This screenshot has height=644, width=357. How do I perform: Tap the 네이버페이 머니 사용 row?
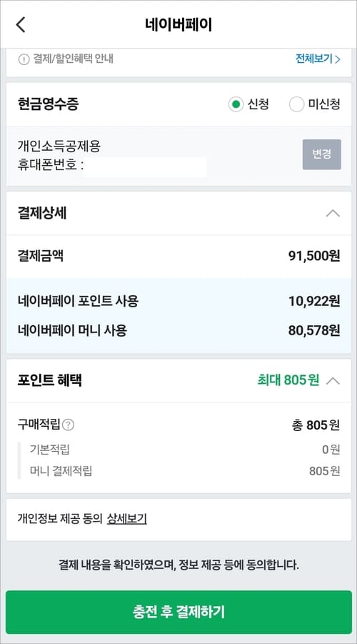178,330
